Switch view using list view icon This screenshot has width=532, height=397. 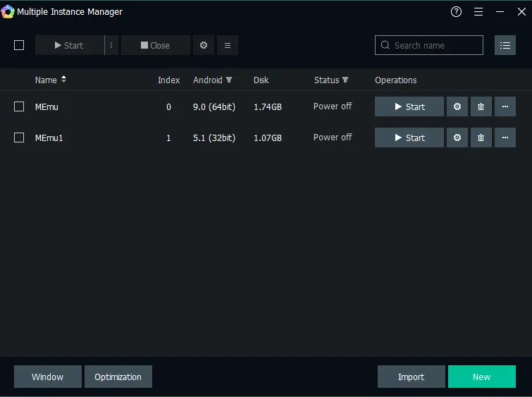click(505, 45)
